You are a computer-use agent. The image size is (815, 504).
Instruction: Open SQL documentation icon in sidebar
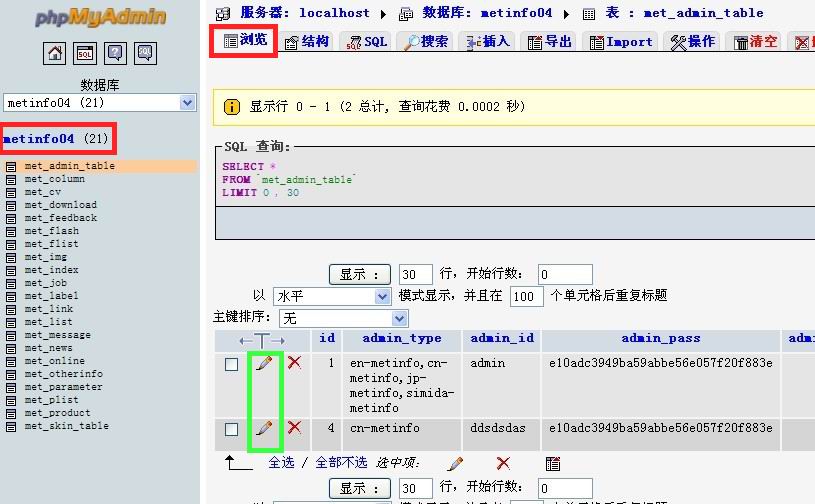pyautogui.click(x=145, y=53)
